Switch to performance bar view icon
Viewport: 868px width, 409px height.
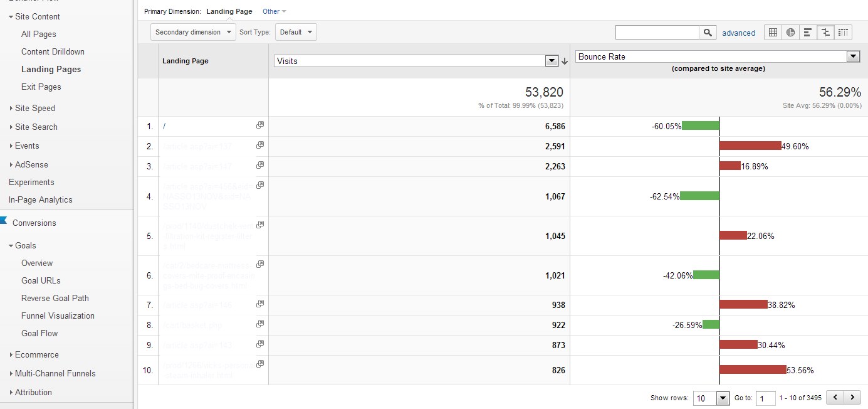pyautogui.click(x=808, y=33)
